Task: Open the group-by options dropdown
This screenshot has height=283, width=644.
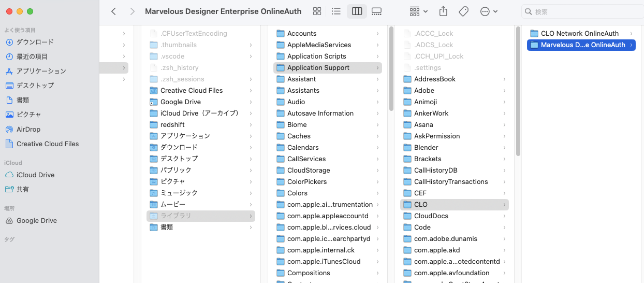Action: [418, 11]
